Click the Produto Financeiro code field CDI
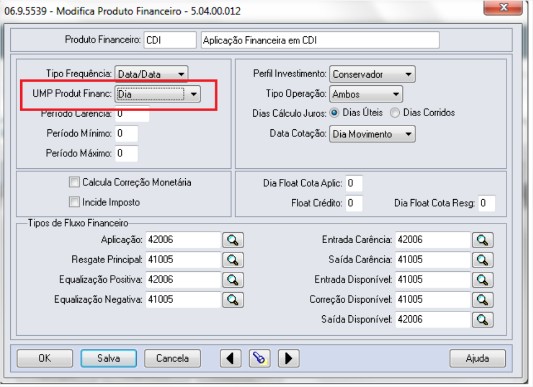Viewport: 533px width, 387px height. pos(170,40)
